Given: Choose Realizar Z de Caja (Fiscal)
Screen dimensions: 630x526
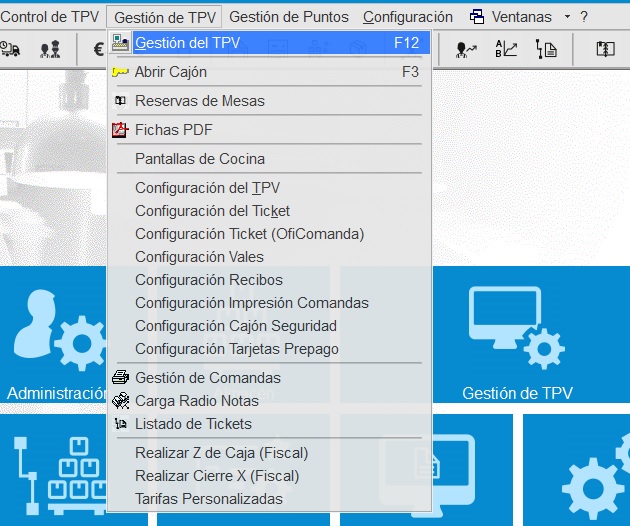Looking at the screenshot, I should [x=270, y=453].
